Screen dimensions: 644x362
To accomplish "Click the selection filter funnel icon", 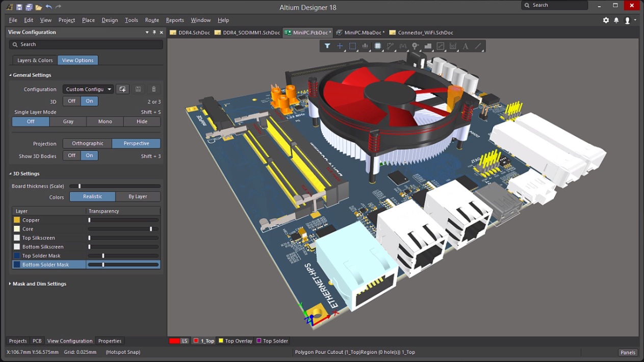I will (327, 46).
